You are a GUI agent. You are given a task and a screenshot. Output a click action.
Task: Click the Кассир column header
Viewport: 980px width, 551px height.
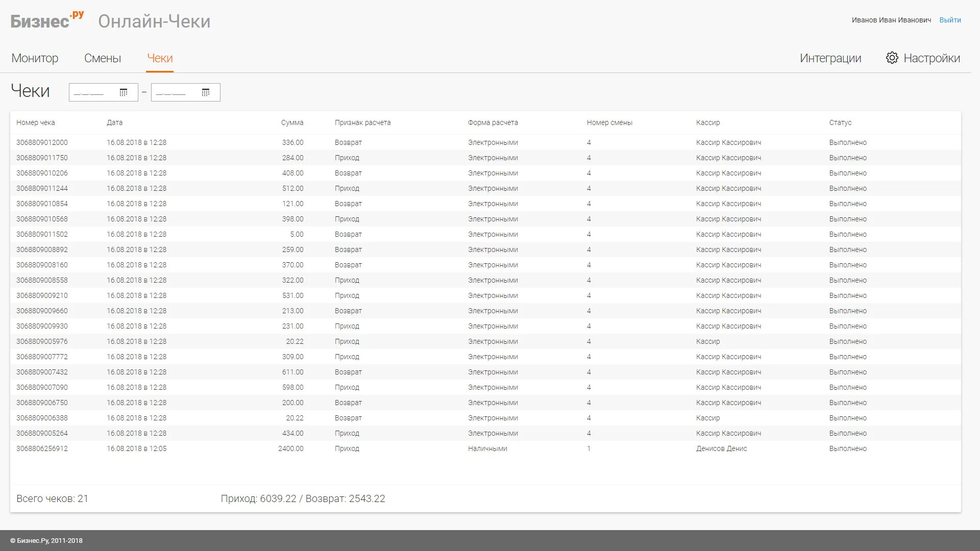coord(708,122)
